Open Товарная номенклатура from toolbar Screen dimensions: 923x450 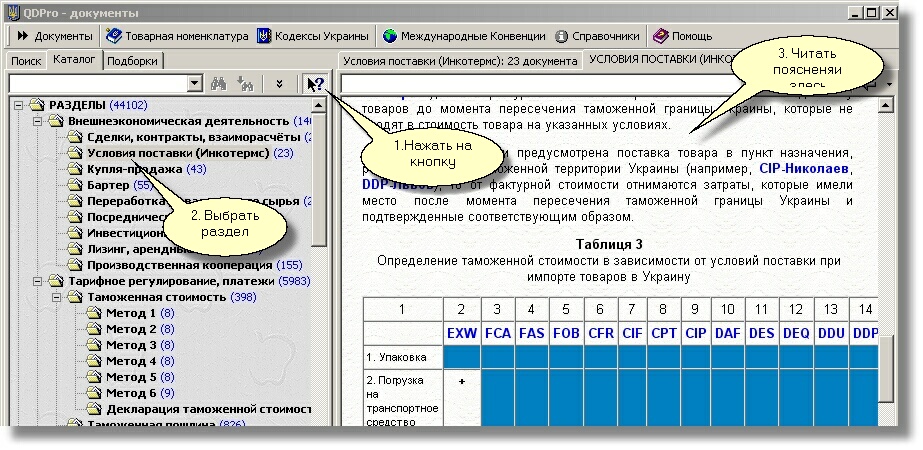click(x=178, y=36)
